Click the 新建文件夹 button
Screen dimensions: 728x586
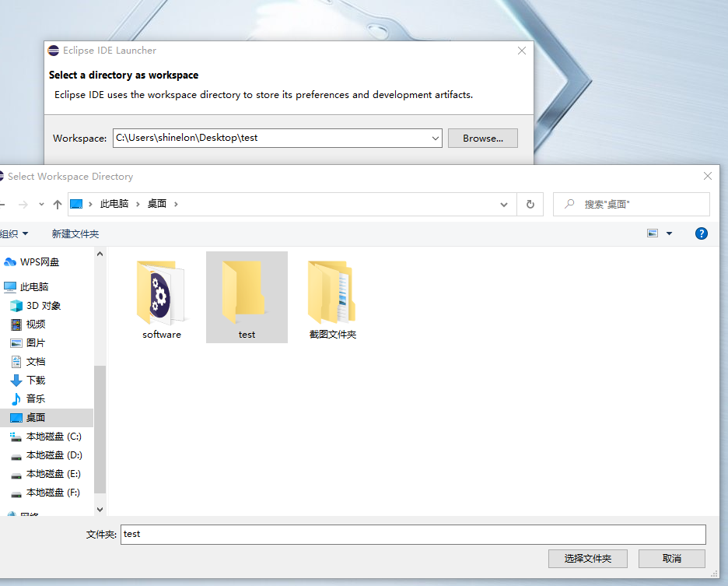pyautogui.click(x=75, y=233)
